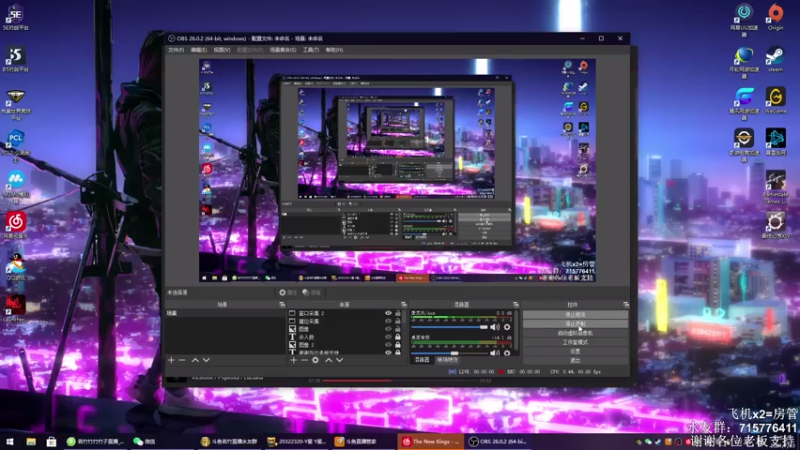The image size is (800, 450).
Task: Open Microsoft Store bag icon on taskbar
Action: 51,442
